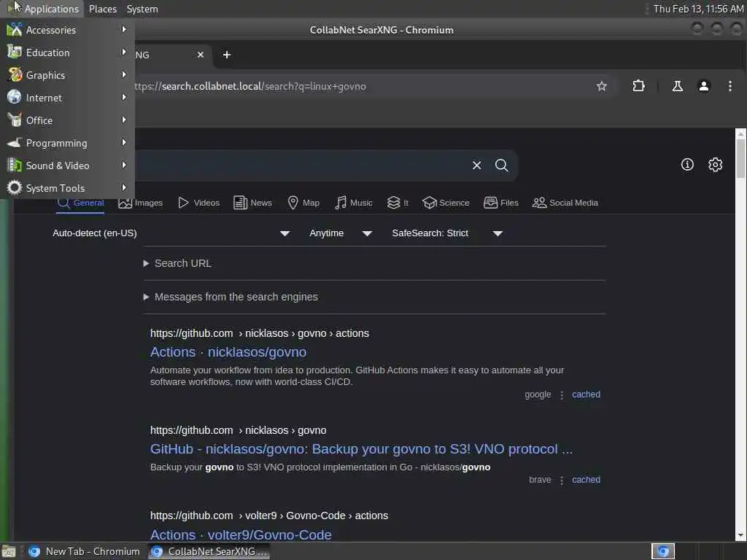This screenshot has height=560, width=747.
Task: Close the current SearXNG browser tab
Action: (201, 55)
